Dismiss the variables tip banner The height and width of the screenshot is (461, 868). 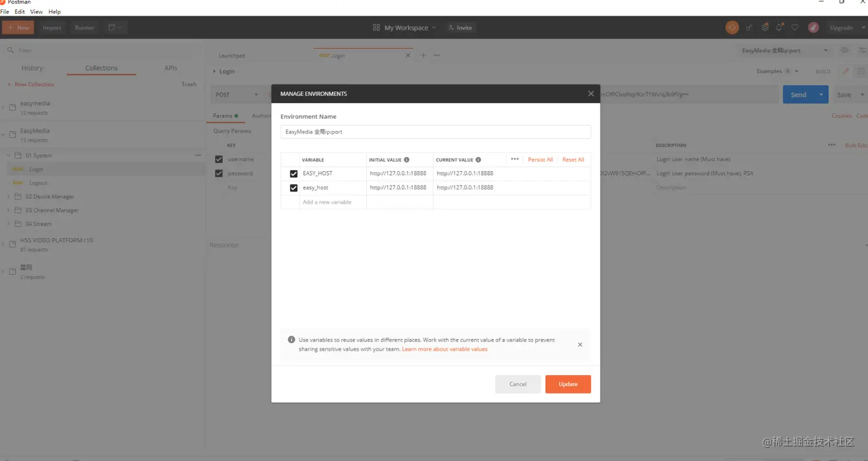click(580, 344)
